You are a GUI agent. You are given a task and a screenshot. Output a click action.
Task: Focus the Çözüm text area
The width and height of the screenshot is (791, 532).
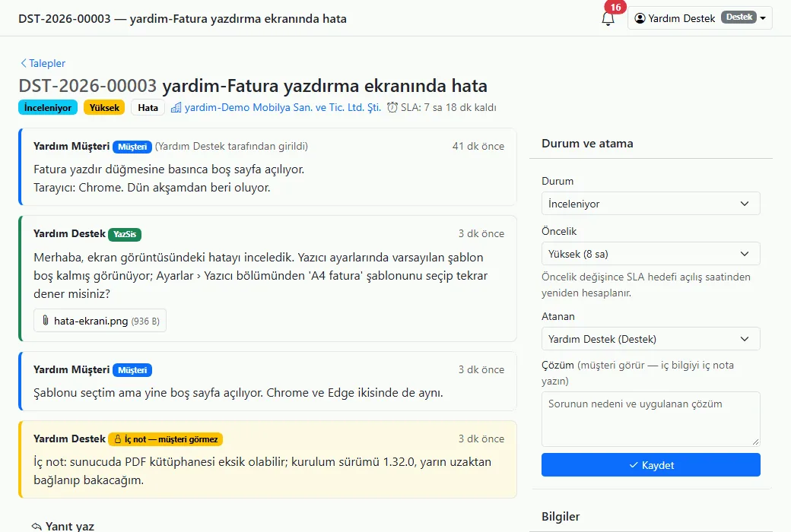(651, 419)
